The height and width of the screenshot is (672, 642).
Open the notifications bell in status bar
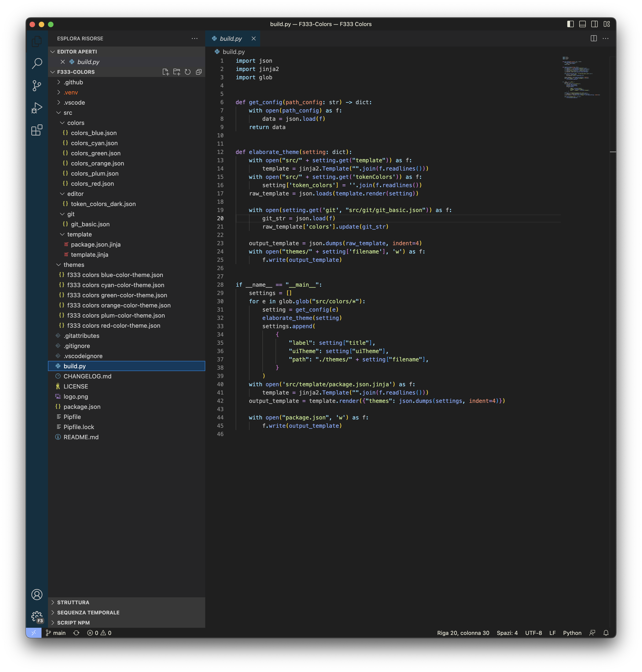(x=606, y=633)
